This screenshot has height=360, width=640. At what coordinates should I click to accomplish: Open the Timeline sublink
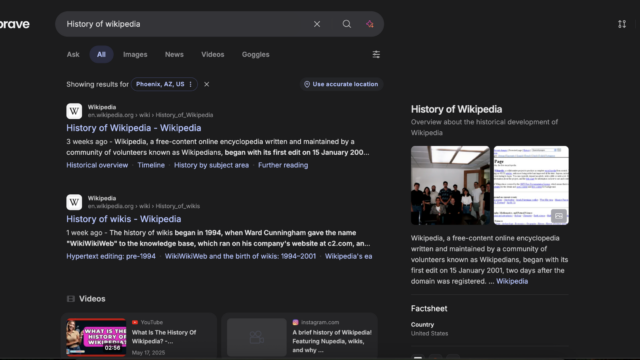pyautogui.click(x=151, y=165)
